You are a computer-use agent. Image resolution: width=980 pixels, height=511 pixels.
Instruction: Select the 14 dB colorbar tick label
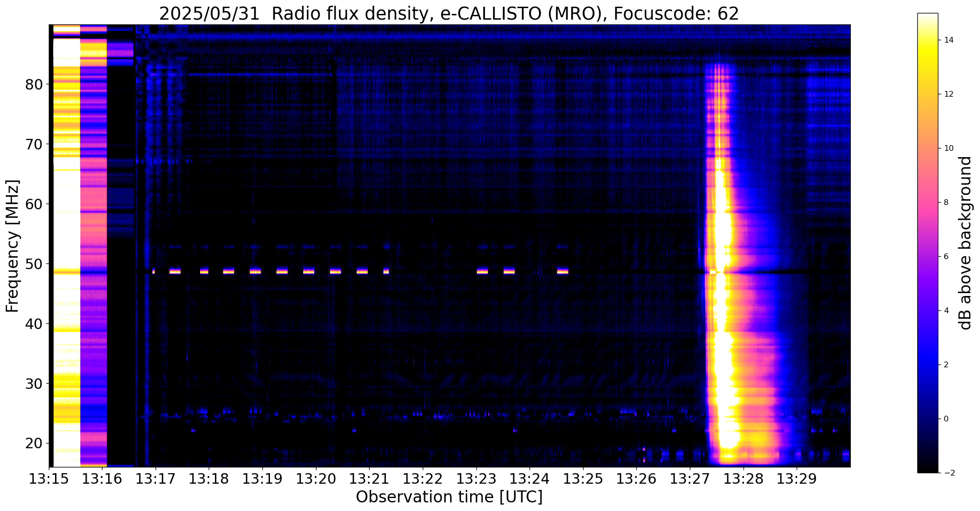(947, 40)
